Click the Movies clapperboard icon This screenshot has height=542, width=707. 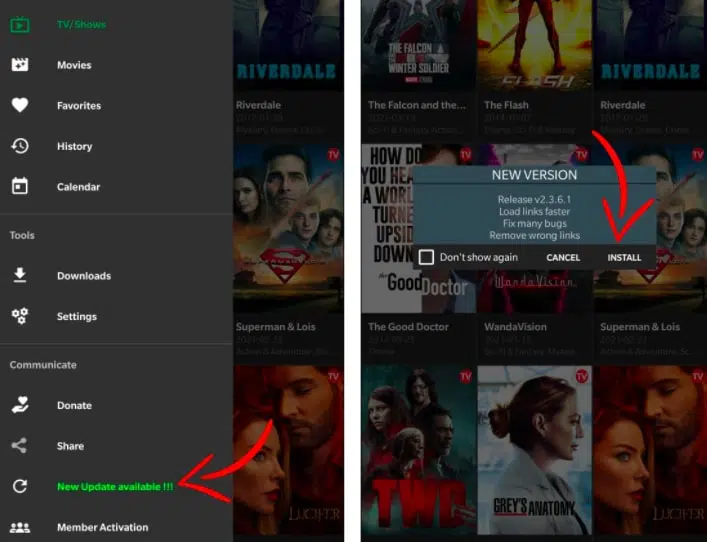click(20, 64)
